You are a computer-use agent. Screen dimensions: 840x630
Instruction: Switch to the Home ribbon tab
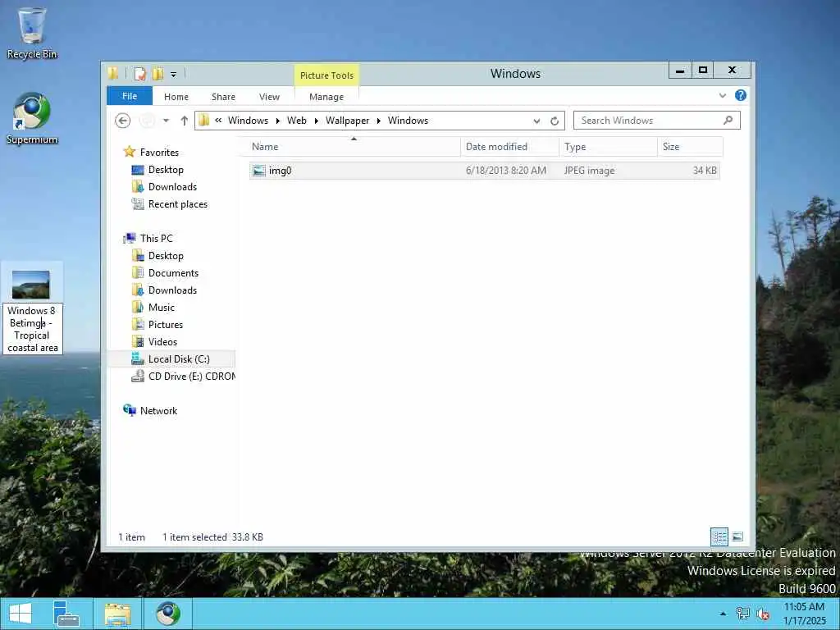(176, 97)
